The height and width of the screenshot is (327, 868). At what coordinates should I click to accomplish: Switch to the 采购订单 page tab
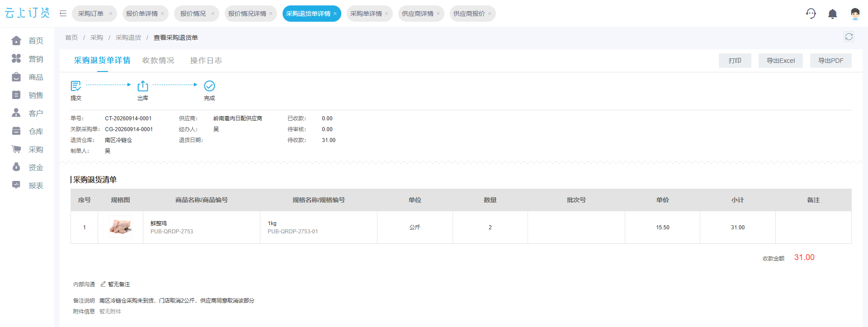coord(91,14)
